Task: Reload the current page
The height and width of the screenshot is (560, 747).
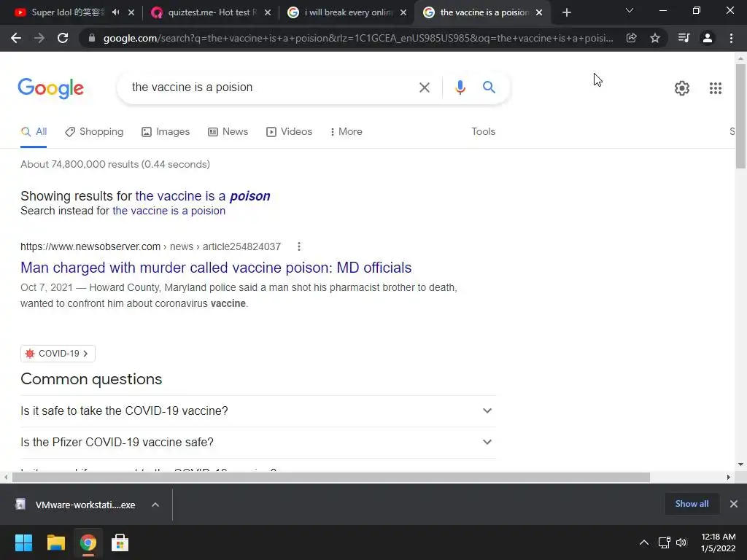Action: coord(63,38)
